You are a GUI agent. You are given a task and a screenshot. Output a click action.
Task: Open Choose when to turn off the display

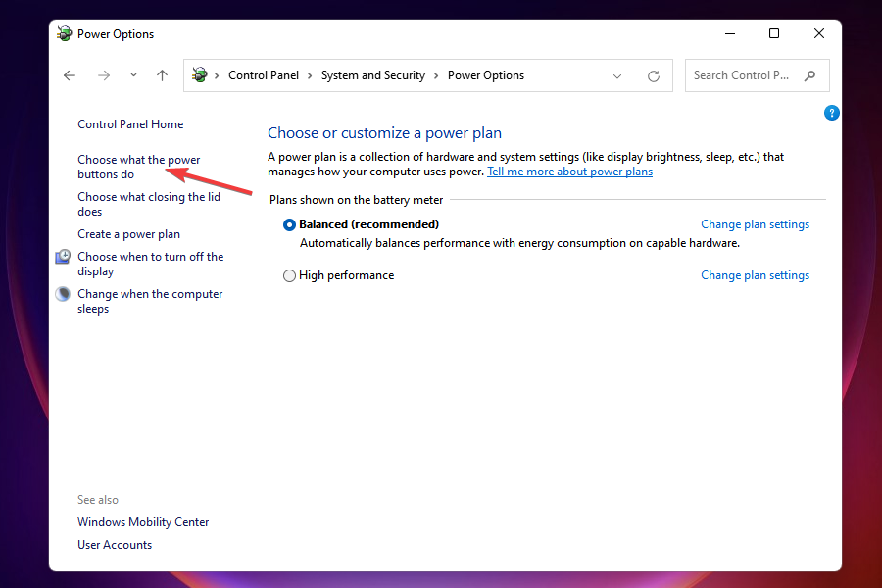[151, 264]
